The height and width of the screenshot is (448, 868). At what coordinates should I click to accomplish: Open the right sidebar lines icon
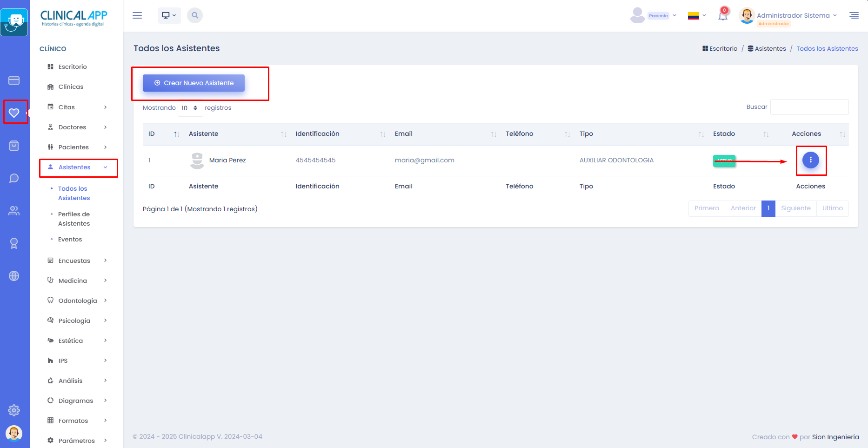pos(854,15)
